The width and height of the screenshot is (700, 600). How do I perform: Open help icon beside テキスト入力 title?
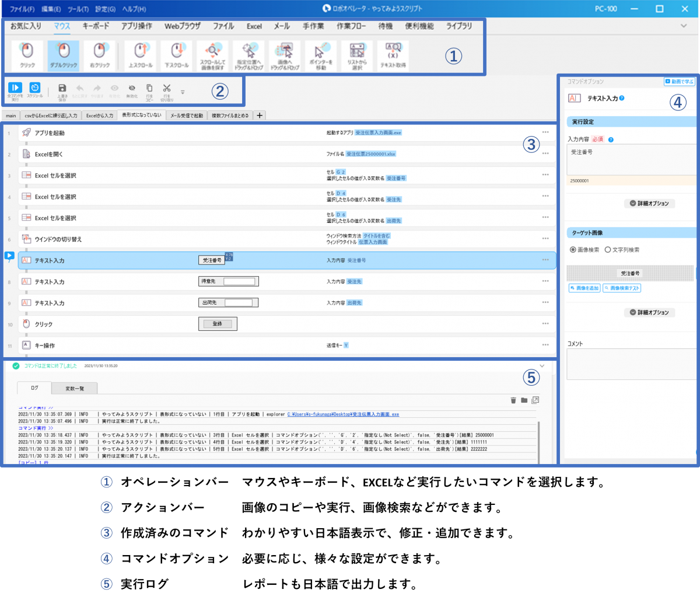coord(622,98)
